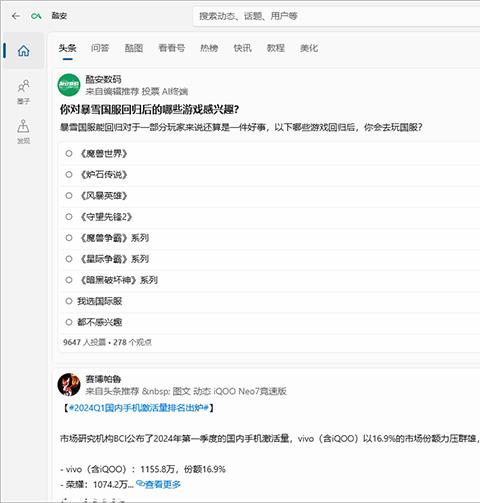480x503 pixels.
Task: Click the 酷安 app title text
Action: coord(59,16)
